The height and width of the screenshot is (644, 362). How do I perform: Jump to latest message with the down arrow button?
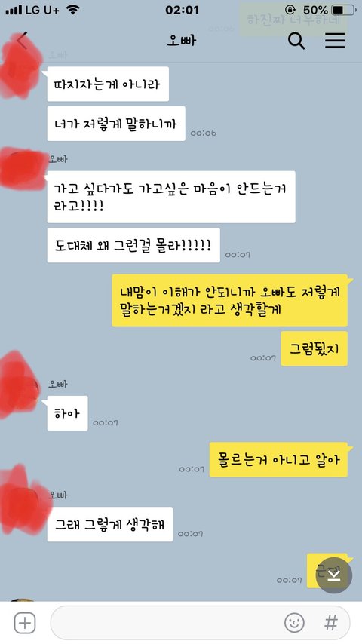tap(333, 575)
